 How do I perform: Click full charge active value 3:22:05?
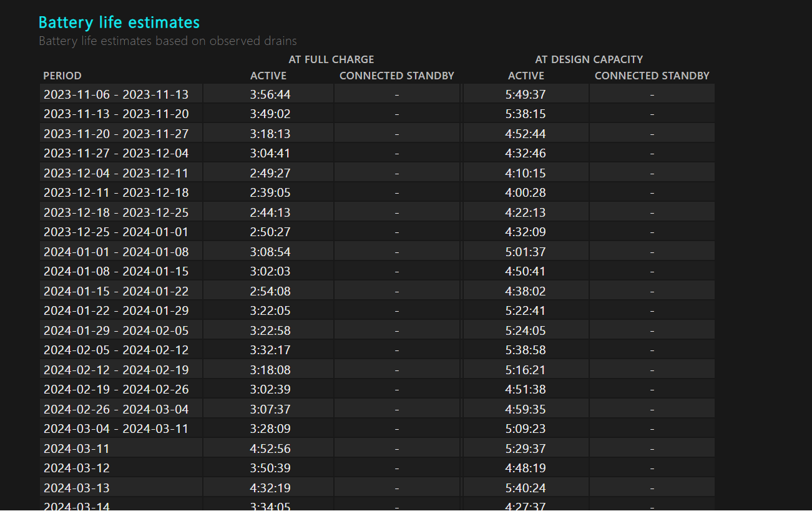click(270, 310)
